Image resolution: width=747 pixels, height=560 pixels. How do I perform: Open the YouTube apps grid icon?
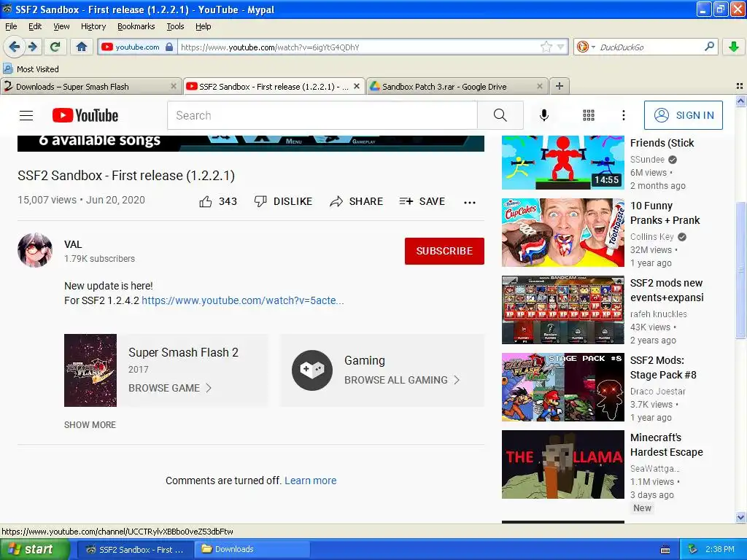point(589,115)
